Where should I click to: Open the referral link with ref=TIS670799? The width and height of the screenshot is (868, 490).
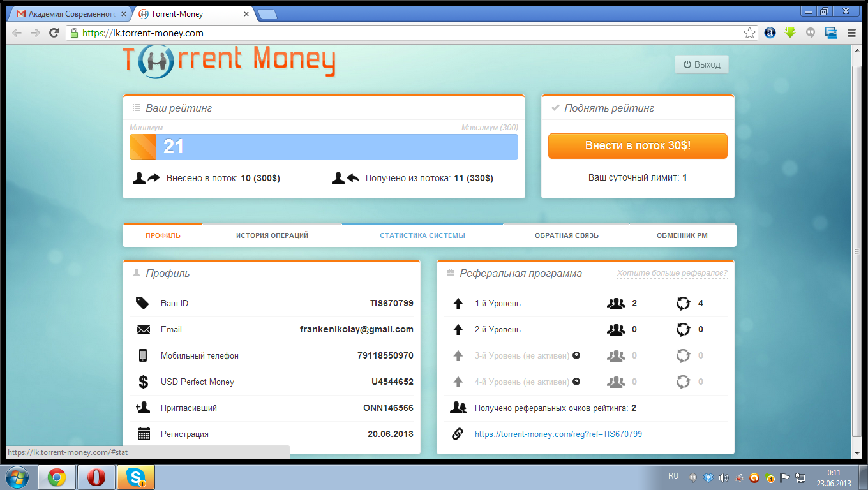tap(558, 434)
